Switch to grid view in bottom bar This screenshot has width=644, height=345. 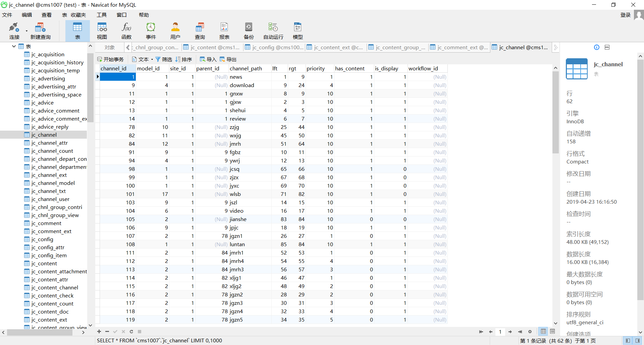[543, 332]
